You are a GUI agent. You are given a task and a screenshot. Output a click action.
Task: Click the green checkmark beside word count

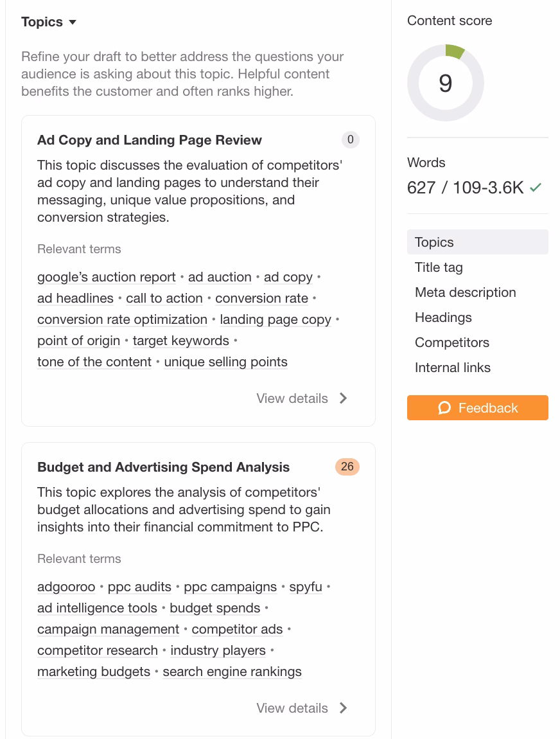(536, 188)
